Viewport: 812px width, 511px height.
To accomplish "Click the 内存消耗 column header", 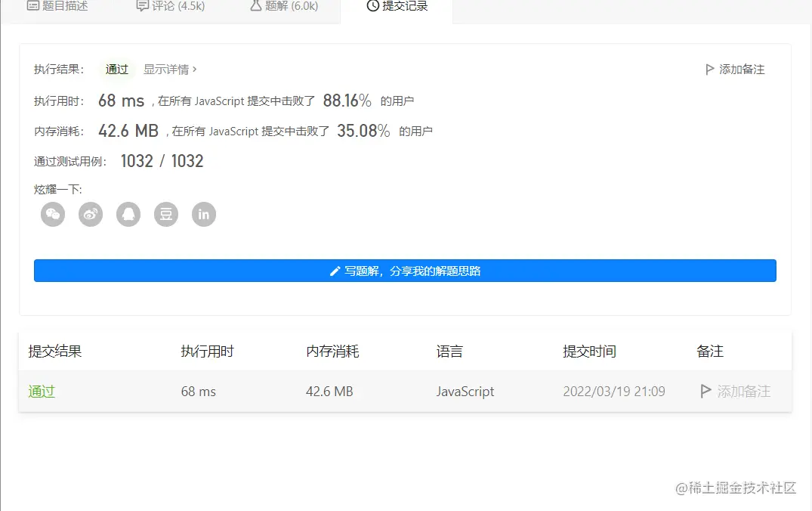I will (332, 352).
